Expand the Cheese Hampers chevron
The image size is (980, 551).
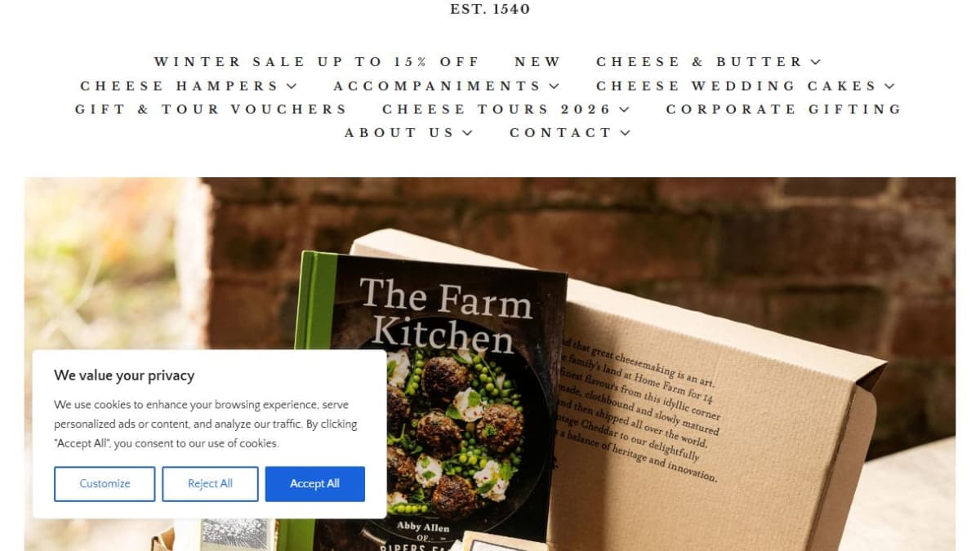pyautogui.click(x=292, y=86)
